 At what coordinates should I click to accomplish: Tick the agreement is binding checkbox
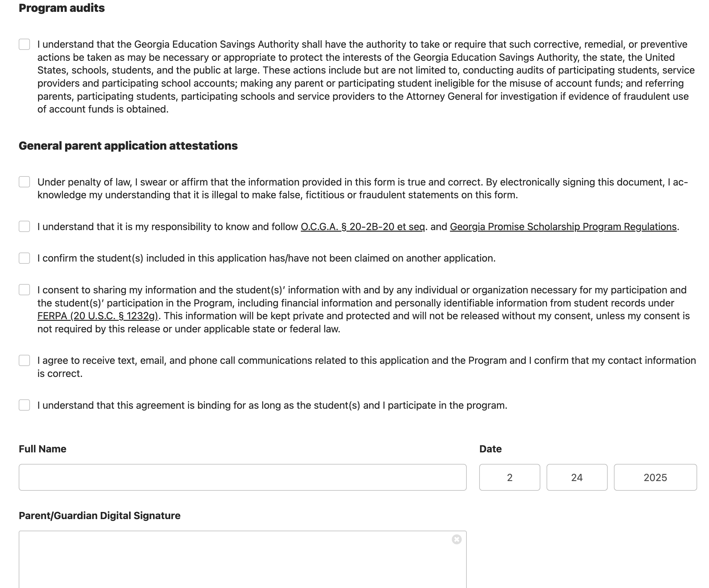tap(24, 405)
